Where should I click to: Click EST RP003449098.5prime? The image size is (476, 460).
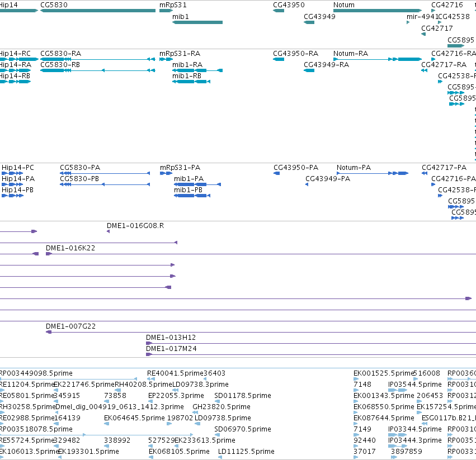coord(68,379)
